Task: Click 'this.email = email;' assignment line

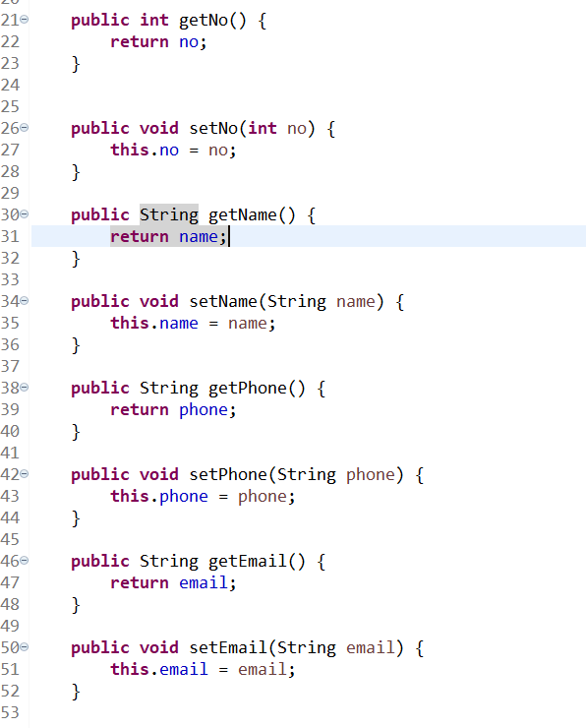Action: [203, 670]
